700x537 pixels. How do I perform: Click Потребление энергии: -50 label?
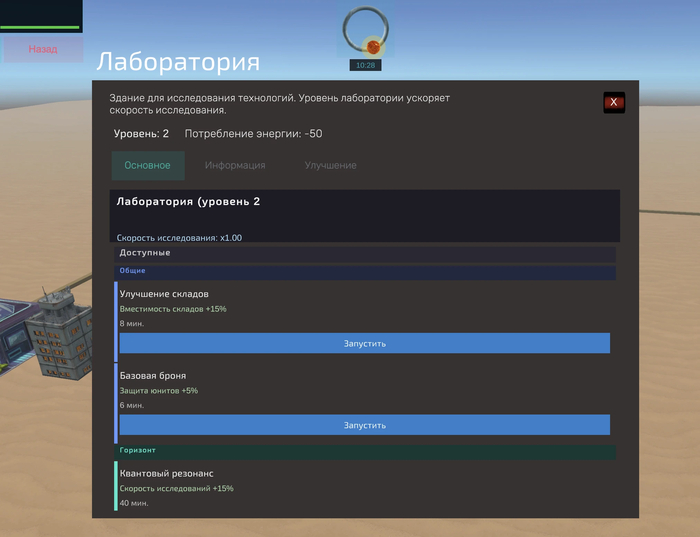click(x=253, y=133)
